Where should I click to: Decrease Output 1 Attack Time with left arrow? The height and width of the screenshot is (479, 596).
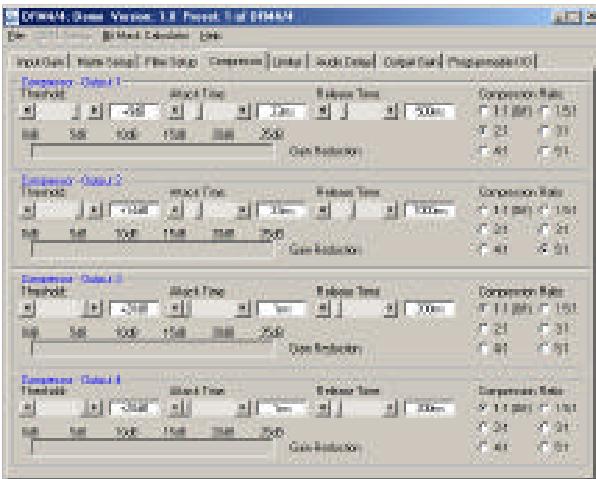click(x=175, y=111)
